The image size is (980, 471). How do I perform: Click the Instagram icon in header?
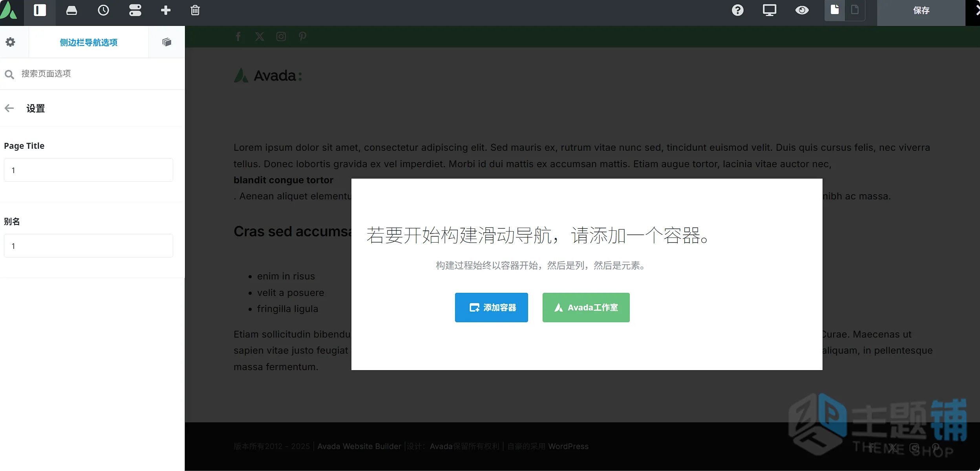[281, 37]
